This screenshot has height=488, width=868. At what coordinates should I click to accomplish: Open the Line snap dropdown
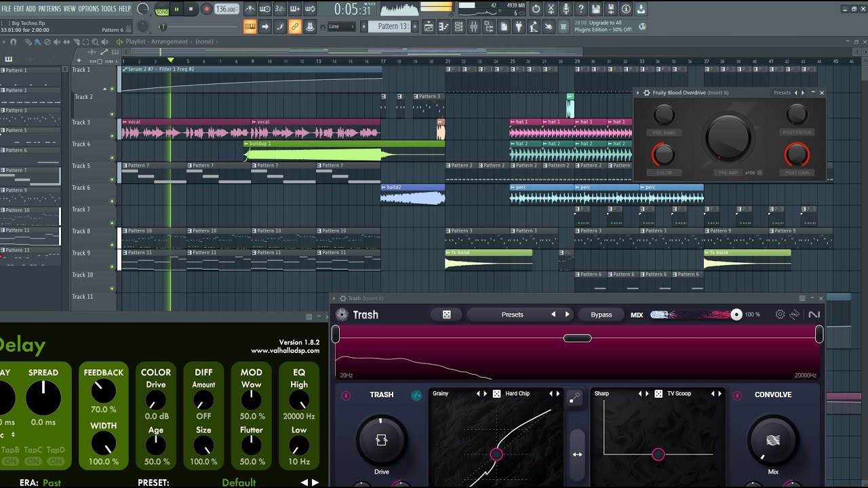coord(341,26)
